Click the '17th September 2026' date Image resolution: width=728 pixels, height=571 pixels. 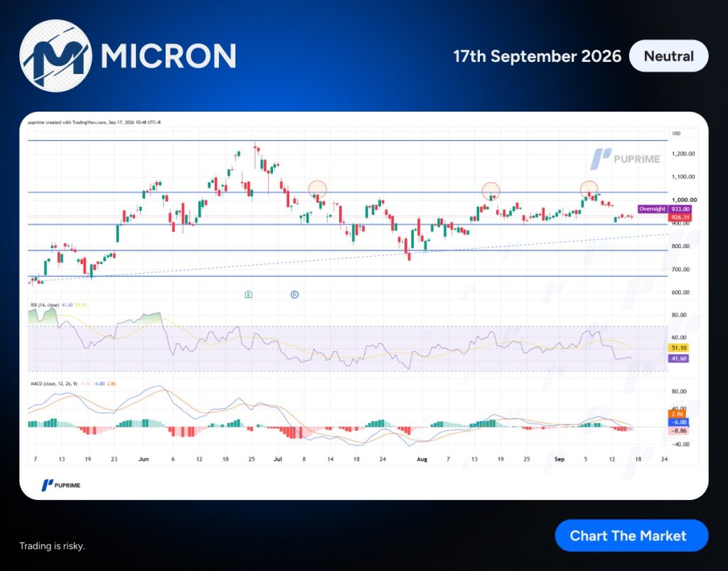[537, 56]
